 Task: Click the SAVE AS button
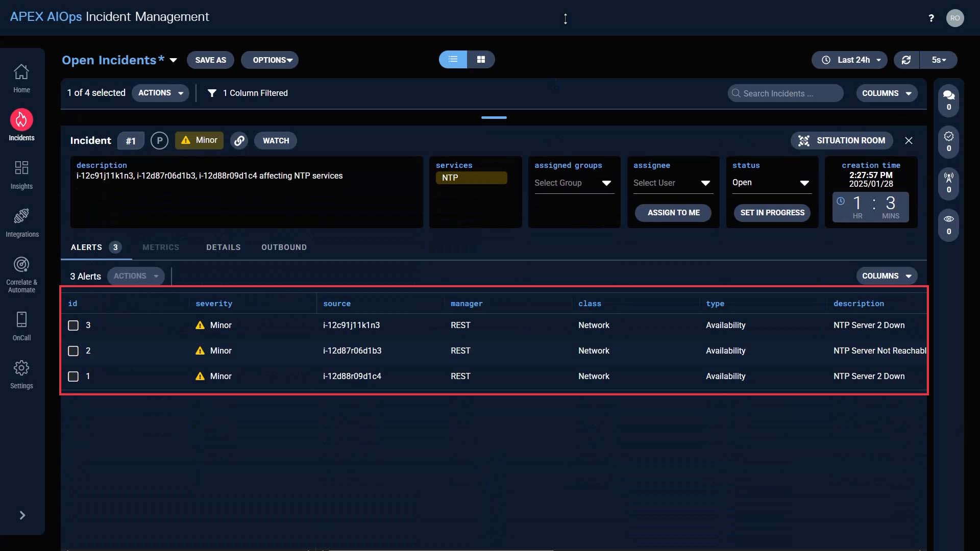coord(210,60)
